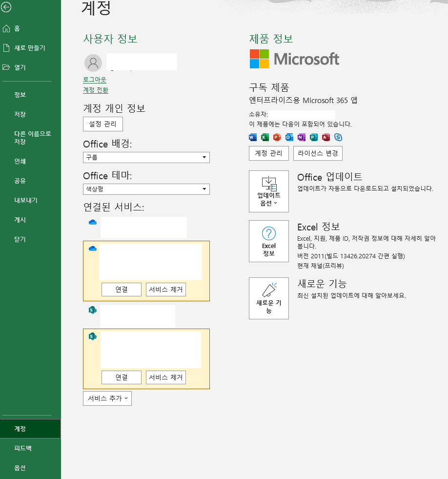Click the 설정 관리 button

pos(103,124)
